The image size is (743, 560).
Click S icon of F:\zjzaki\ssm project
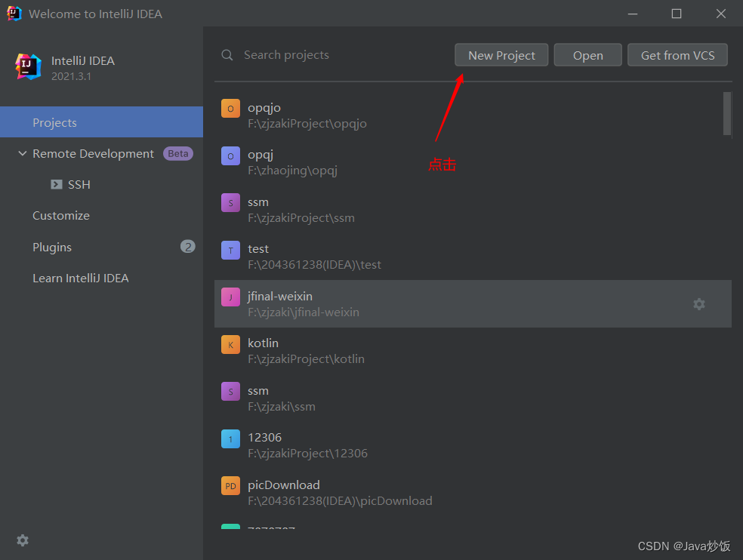[x=230, y=392]
